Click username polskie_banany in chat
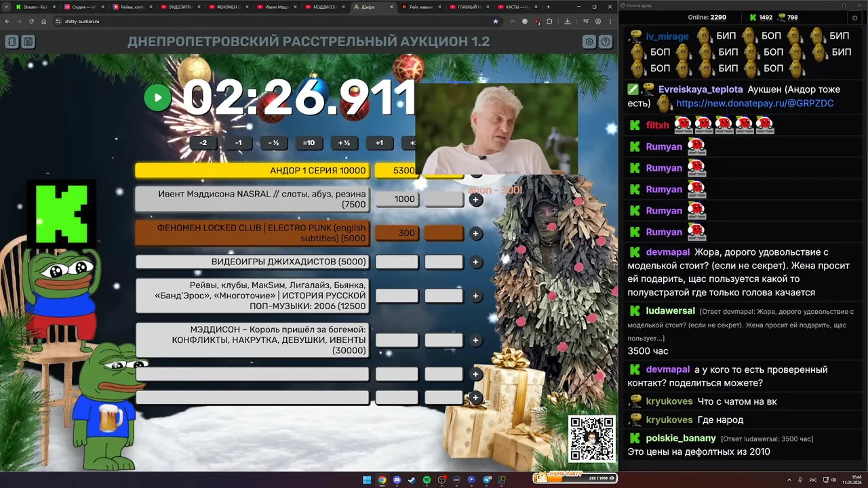The width and height of the screenshot is (868, 488). click(681, 439)
